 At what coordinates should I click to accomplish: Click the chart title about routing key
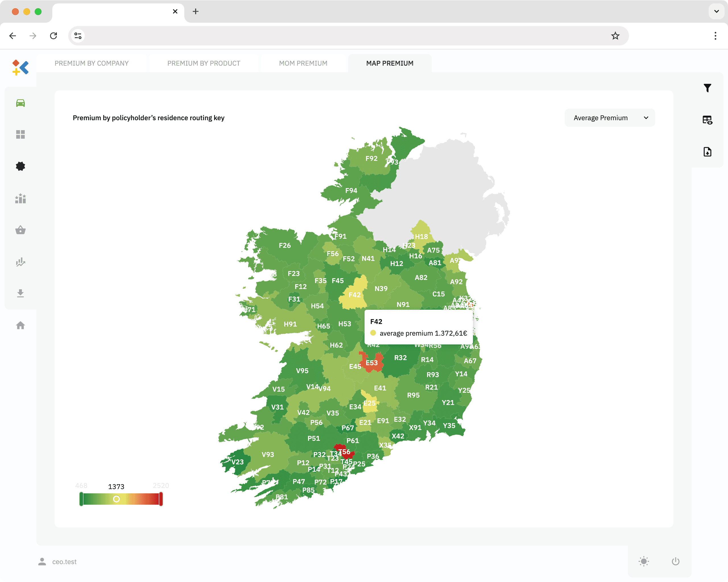point(148,118)
